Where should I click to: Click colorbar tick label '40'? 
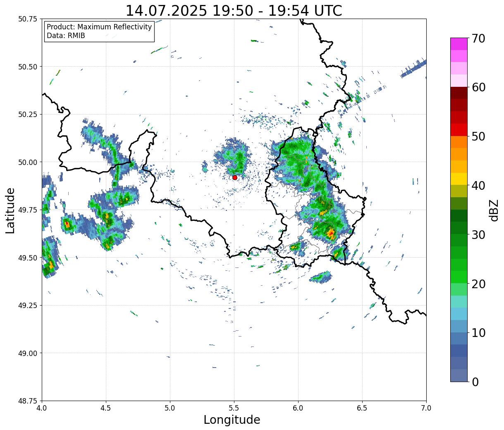tap(478, 185)
